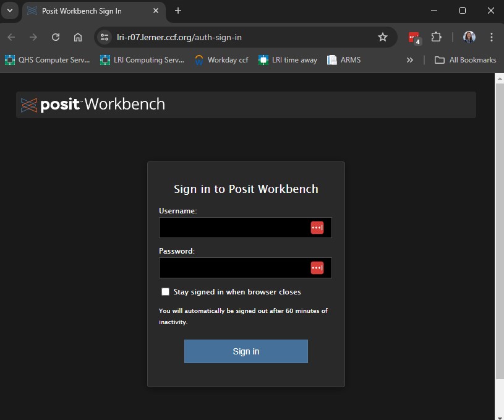Image resolution: width=504 pixels, height=420 pixels.
Task: Open the All Bookmarks folder
Action: 465,60
